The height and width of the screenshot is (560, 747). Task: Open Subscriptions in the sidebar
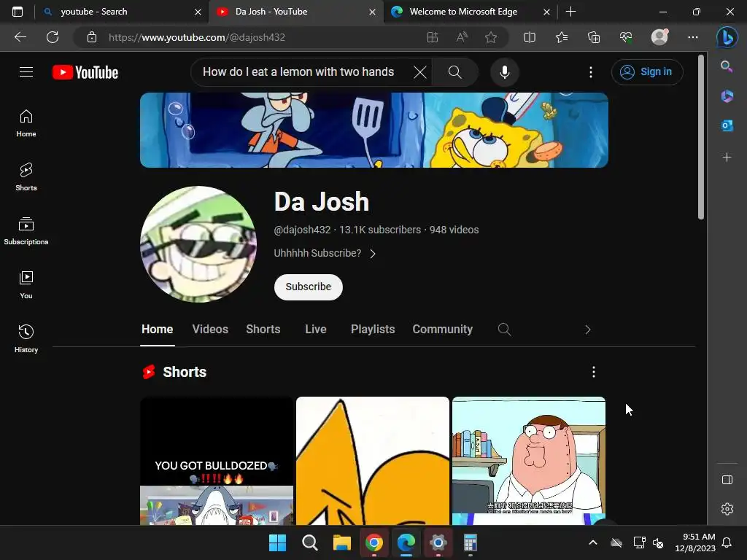click(26, 231)
